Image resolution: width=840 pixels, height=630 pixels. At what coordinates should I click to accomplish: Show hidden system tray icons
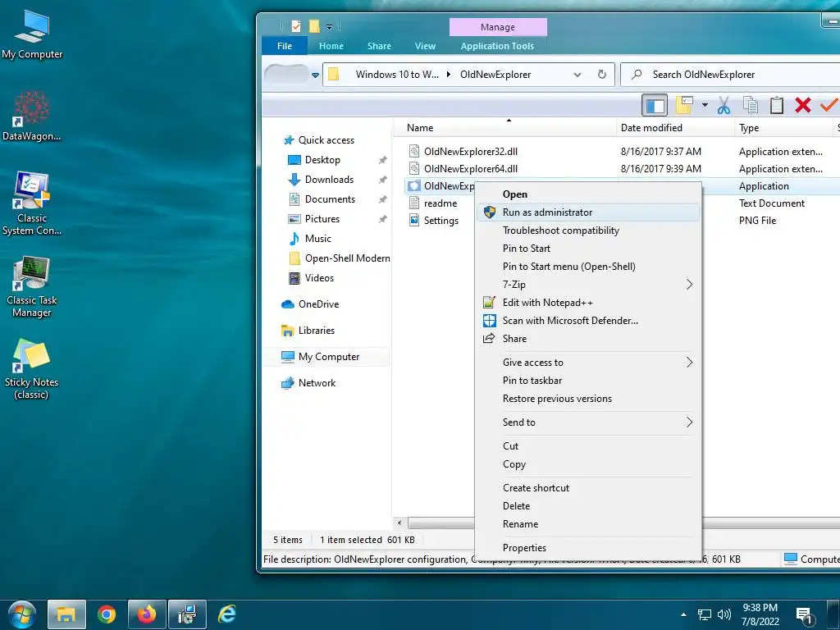(x=683, y=614)
